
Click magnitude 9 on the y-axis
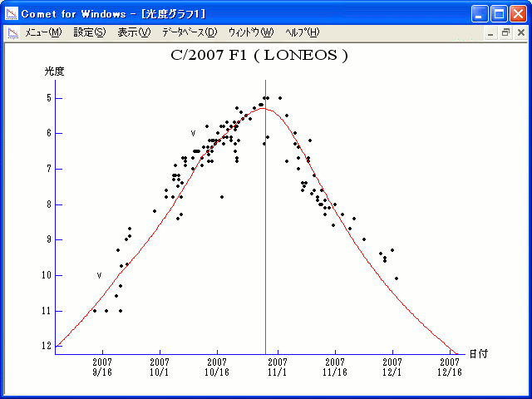coord(49,239)
